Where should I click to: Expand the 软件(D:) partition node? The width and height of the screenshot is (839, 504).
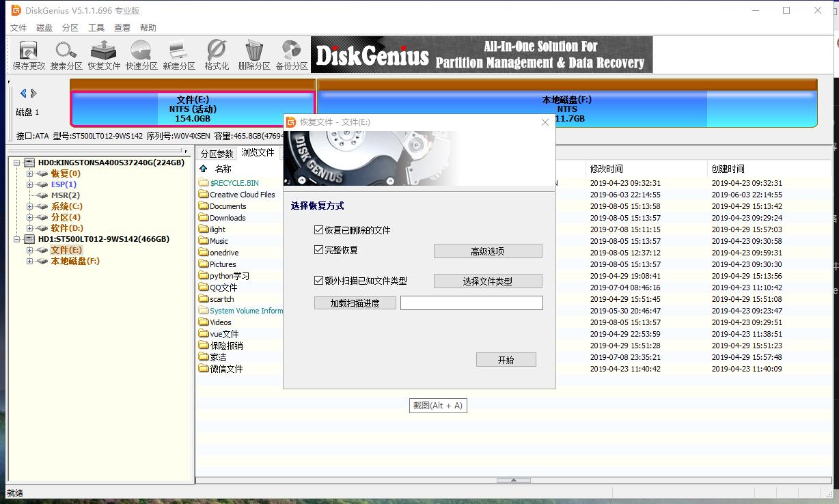pyautogui.click(x=29, y=228)
